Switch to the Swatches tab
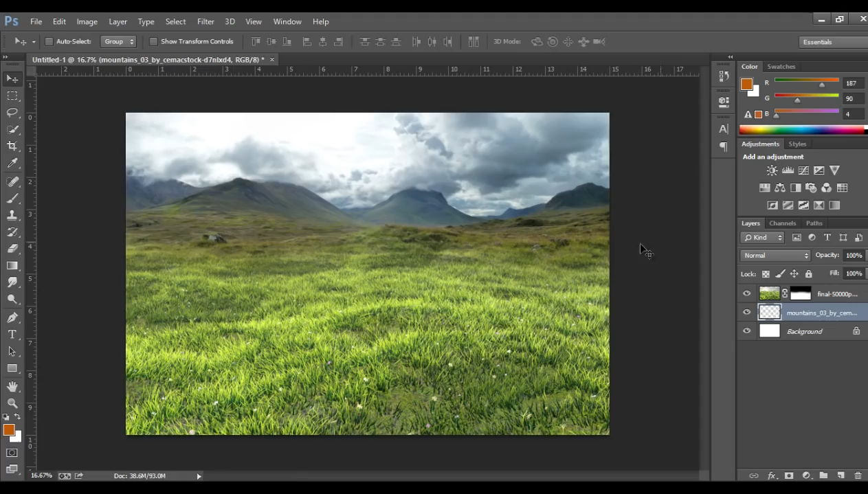Viewport: 868px width, 494px height. point(781,67)
